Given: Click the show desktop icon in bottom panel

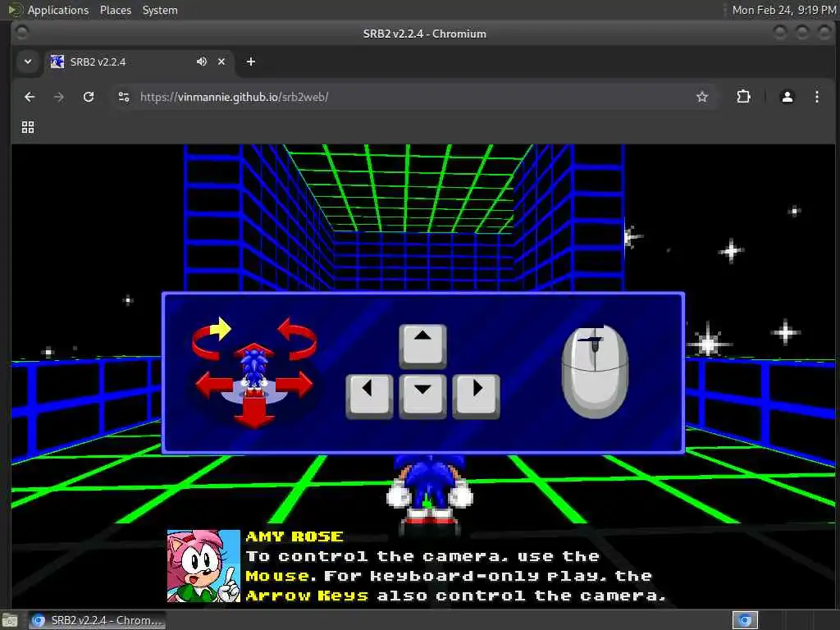Looking at the screenshot, I should [x=10, y=621].
